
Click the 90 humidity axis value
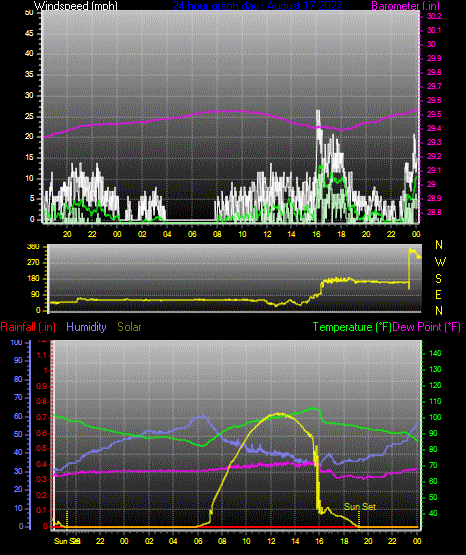(x=18, y=360)
